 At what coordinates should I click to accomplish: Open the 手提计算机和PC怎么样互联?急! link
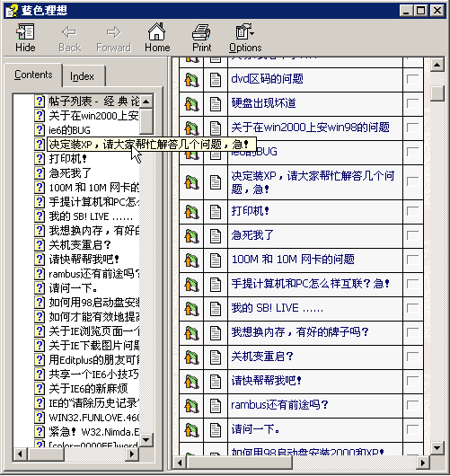tap(310, 284)
